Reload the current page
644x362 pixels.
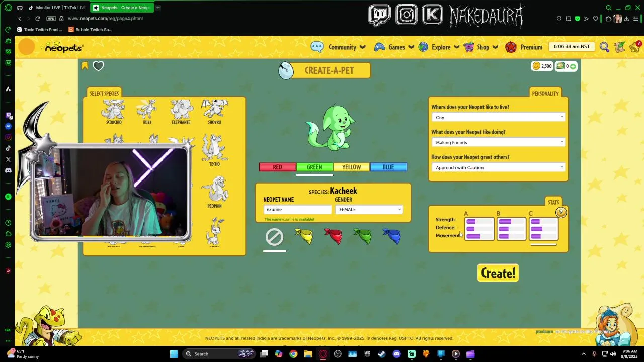tap(37, 19)
